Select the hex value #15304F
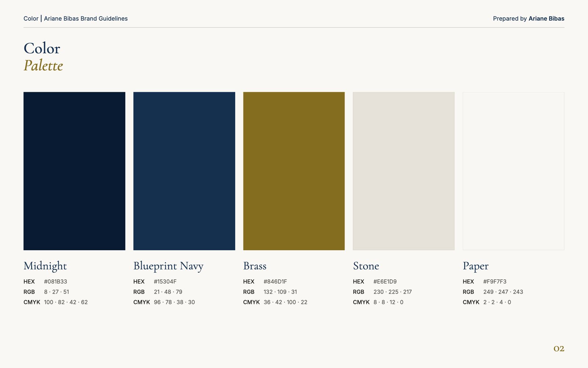588x368 pixels. click(x=165, y=282)
